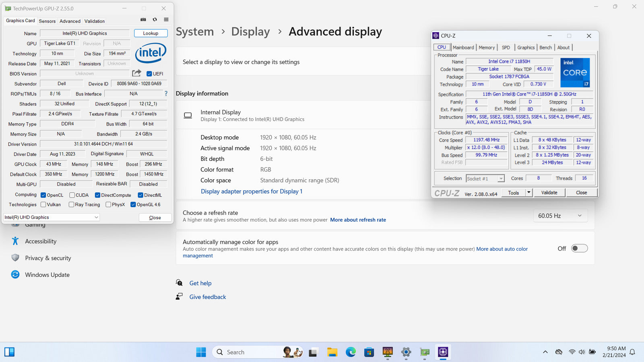Toggle the PhysX checkbox
Image resolution: width=644 pixels, height=362 pixels.
(108, 204)
